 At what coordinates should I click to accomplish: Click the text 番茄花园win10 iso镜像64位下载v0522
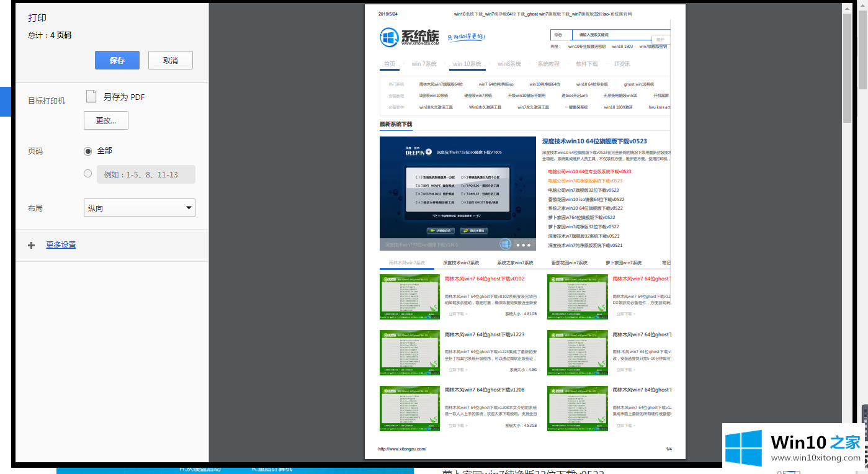(586, 199)
